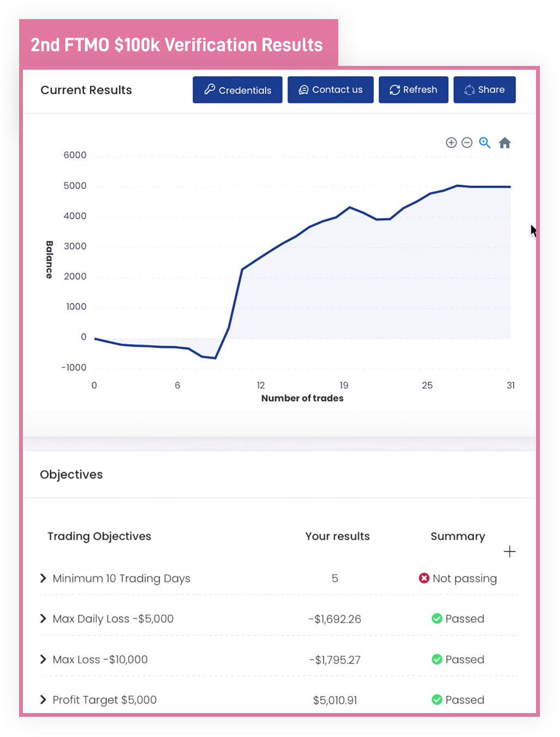The width and height of the screenshot is (560, 737).
Task: Select the result value -$1,795.27
Action: pyautogui.click(x=335, y=660)
